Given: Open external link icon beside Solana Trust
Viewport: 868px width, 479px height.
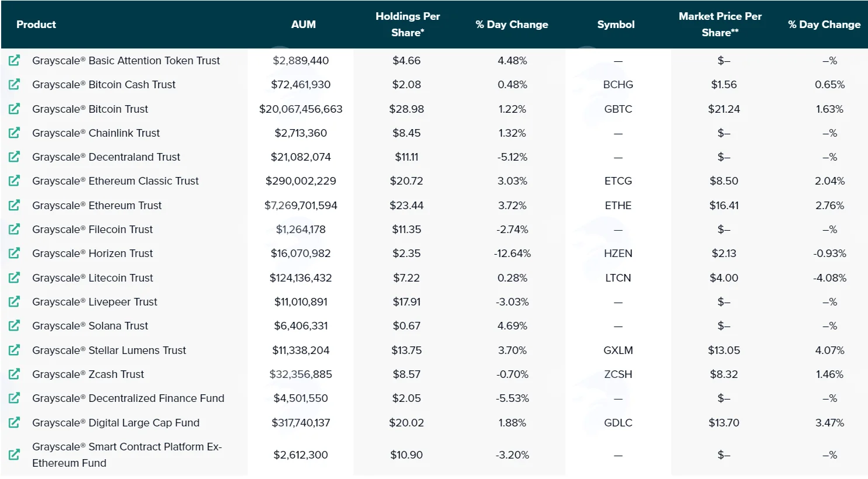Looking at the screenshot, I should coord(15,325).
